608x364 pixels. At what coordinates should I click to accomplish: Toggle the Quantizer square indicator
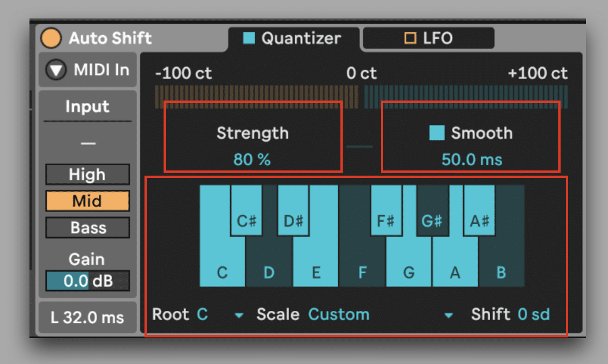(249, 39)
